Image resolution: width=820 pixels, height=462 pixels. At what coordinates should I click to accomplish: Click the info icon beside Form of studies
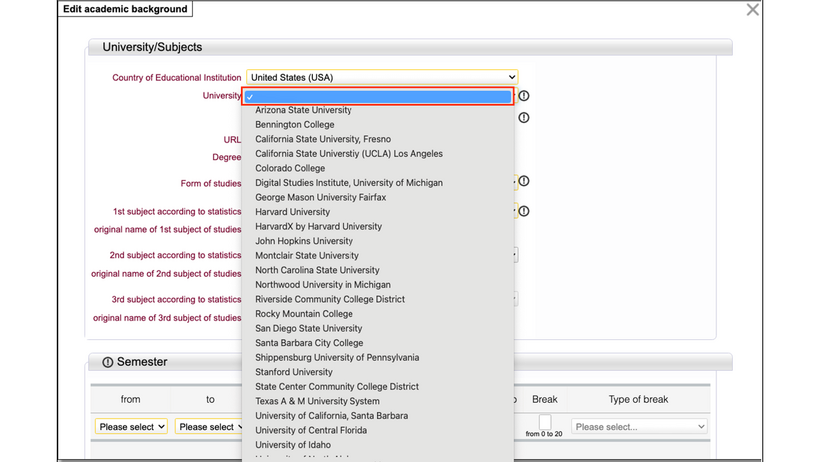point(524,182)
